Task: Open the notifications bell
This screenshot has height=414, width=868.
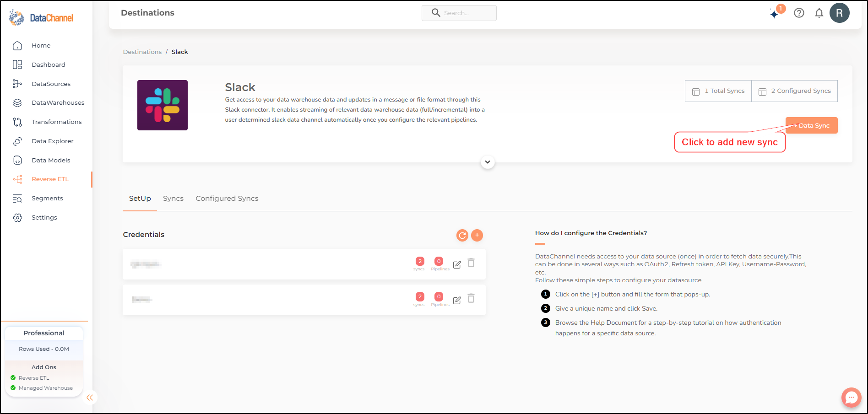Action: click(819, 13)
